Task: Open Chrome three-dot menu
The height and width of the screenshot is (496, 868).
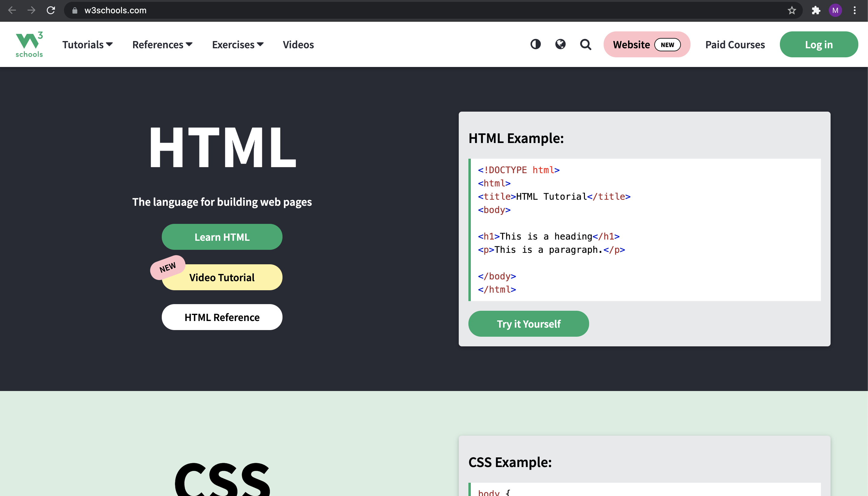Action: 855,10
